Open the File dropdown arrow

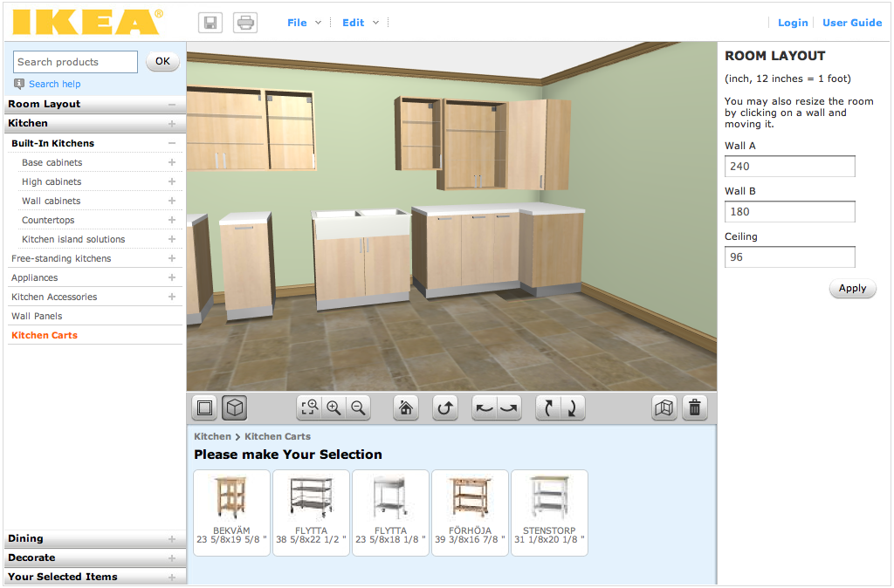point(318,23)
